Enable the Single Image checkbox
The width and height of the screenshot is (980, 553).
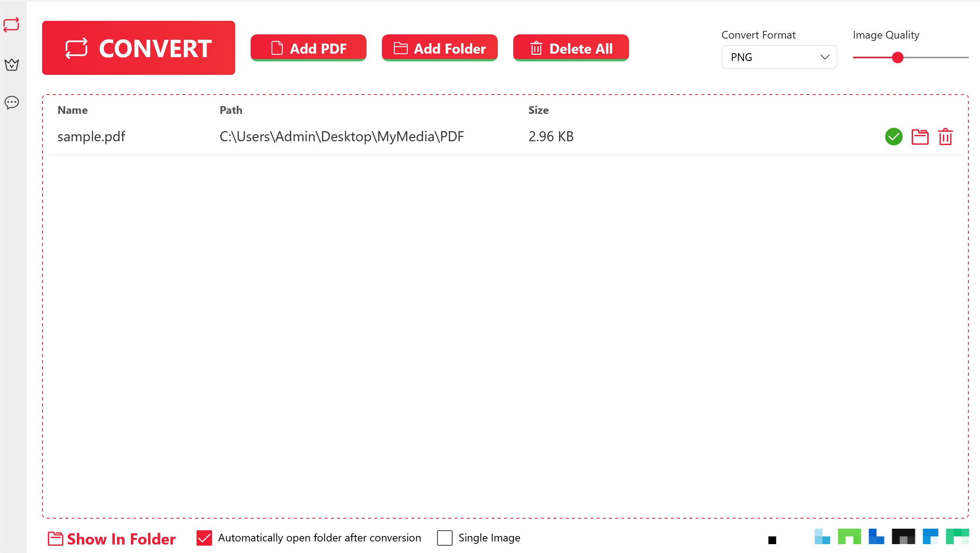coord(444,538)
